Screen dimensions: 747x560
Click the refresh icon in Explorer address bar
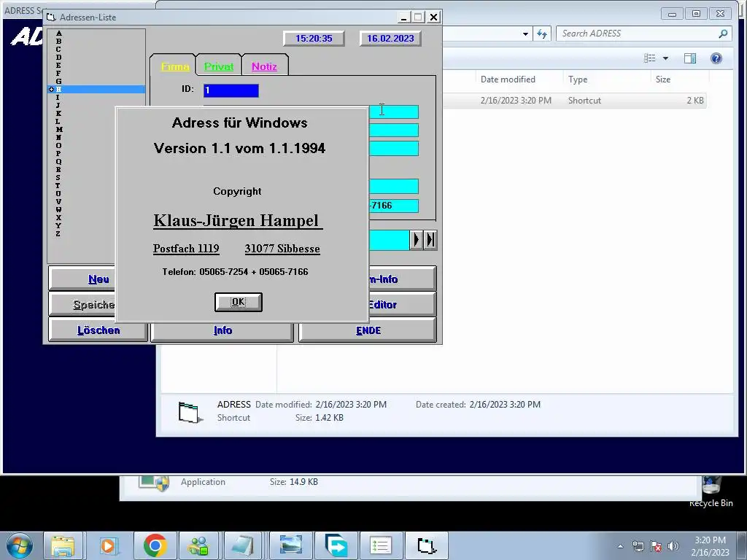point(542,34)
